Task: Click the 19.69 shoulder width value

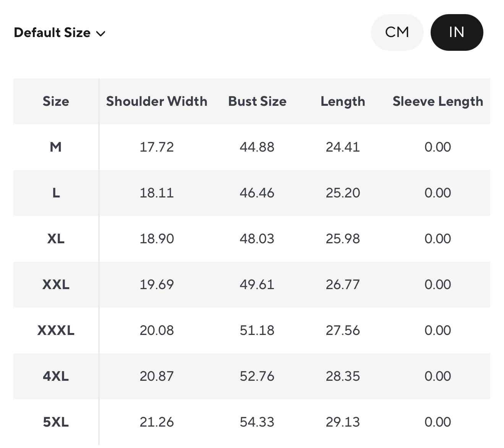Action: point(157,285)
